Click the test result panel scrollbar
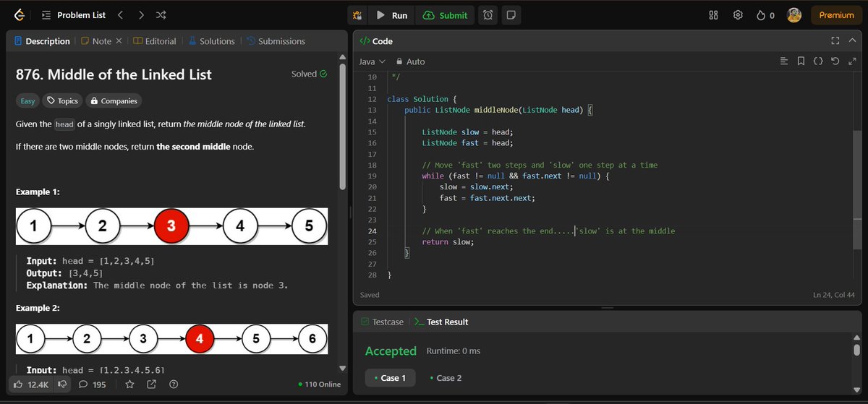Viewport: 868px width, 404px height. (x=856, y=351)
